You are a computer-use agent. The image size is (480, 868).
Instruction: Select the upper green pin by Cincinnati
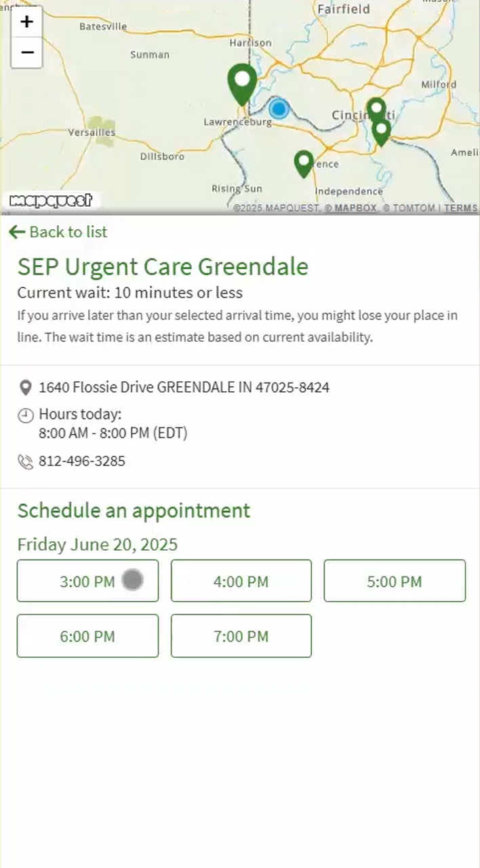click(x=376, y=109)
